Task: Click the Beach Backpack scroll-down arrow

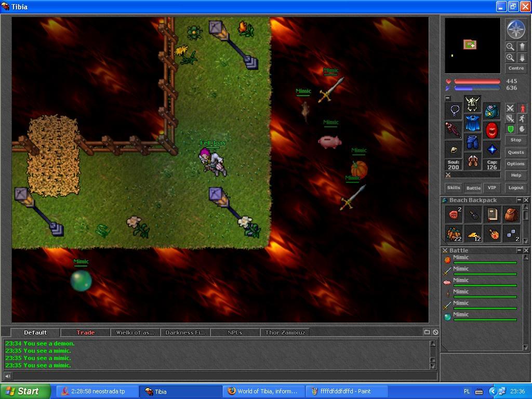Action: (x=526, y=241)
